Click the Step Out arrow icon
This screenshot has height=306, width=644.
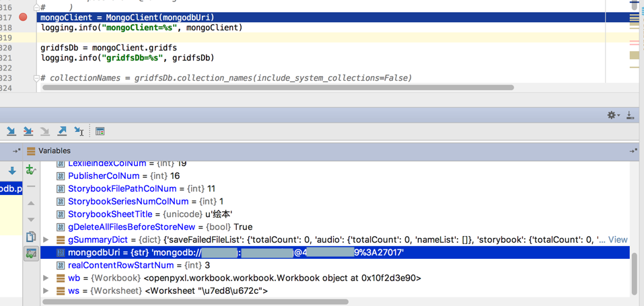pos(62,131)
